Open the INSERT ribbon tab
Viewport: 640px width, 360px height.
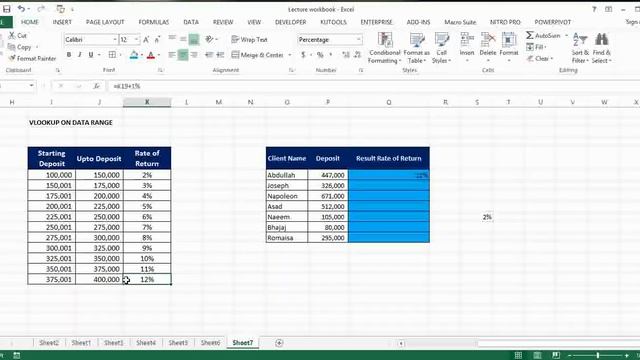[62, 22]
